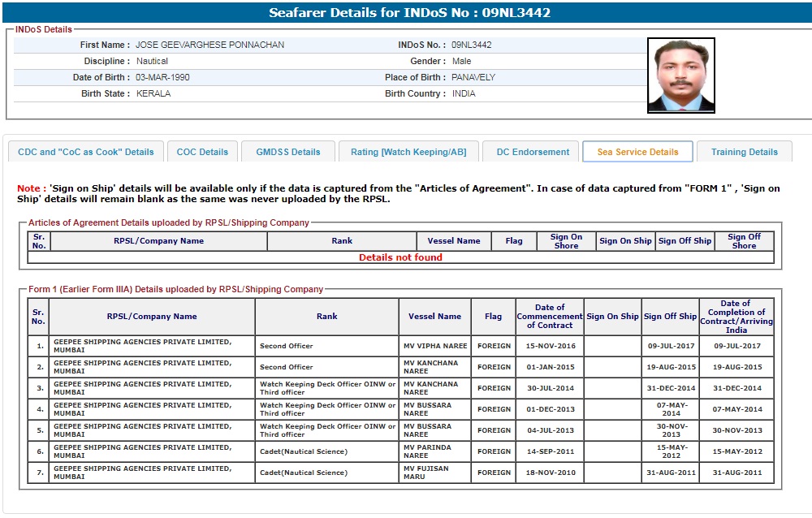Open the GMDSS Details tab

click(x=288, y=152)
